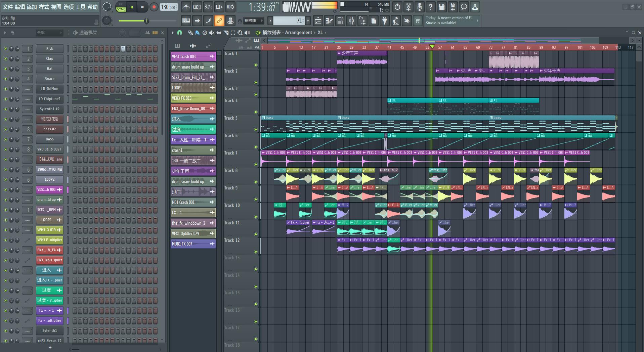Screen dimensions: 644x352
Task: Toggle the record button
Action: pyautogui.click(x=154, y=7)
